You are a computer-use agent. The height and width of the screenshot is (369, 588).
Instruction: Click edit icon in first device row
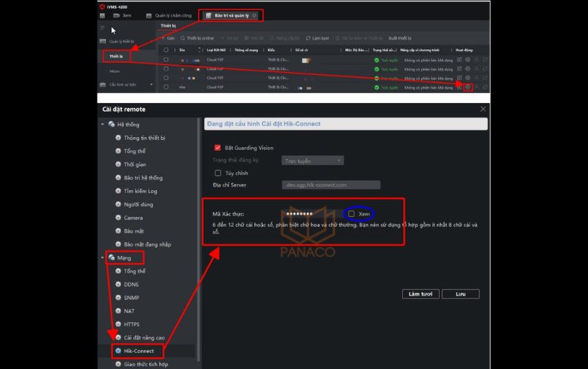point(459,60)
